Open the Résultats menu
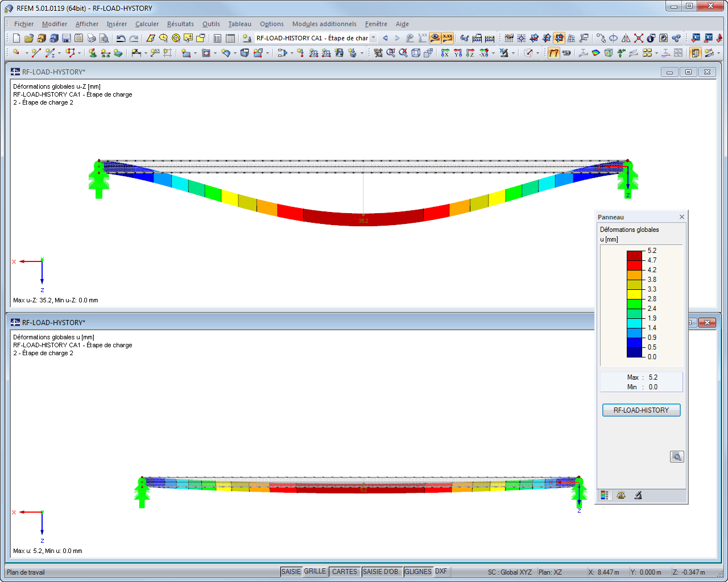The width and height of the screenshot is (728, 582). pyautogui.click(x=180, y=24)
